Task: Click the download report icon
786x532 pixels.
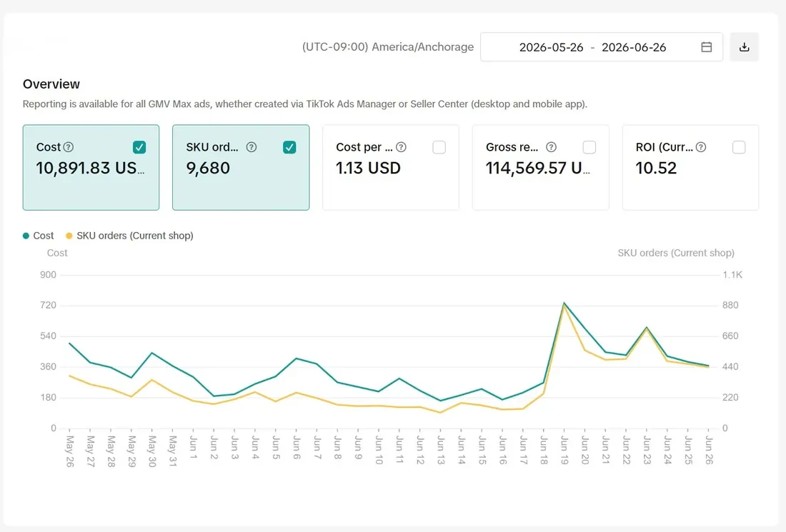Action: (744, 47)
